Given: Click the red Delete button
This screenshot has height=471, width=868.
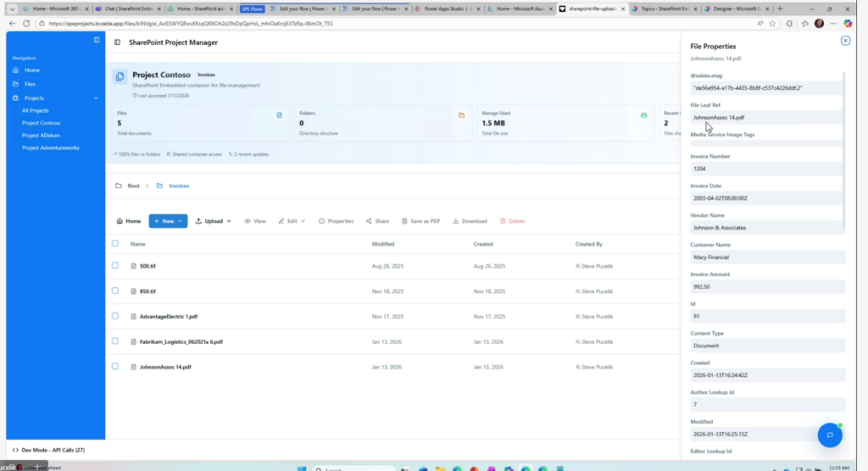Looking at the screenshot, I should tap(512, 221).
